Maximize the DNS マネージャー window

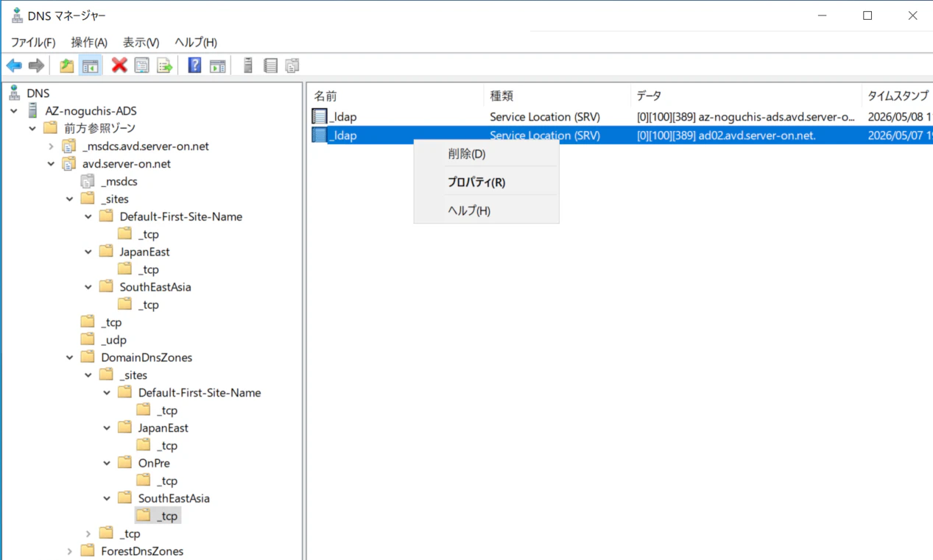867,15
